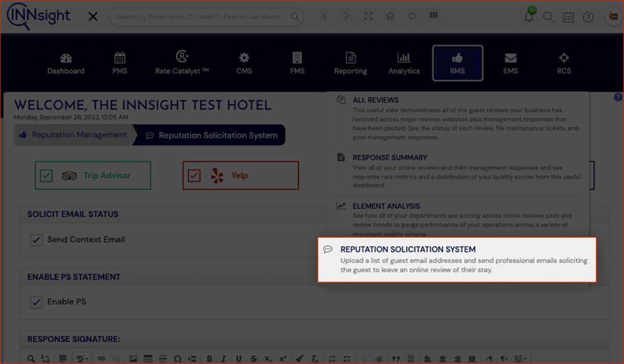Open the calendar icon in the header
Viewport: 624px width, 364px height.
(x=568, y=17)
